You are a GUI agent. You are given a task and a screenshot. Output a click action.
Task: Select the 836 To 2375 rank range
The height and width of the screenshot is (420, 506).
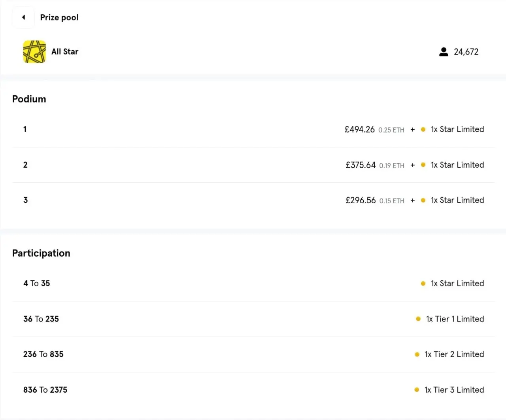pos(45,390)
